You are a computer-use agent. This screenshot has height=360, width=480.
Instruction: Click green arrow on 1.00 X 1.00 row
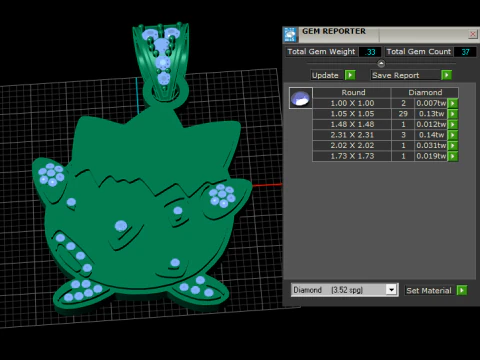(453, 103)
